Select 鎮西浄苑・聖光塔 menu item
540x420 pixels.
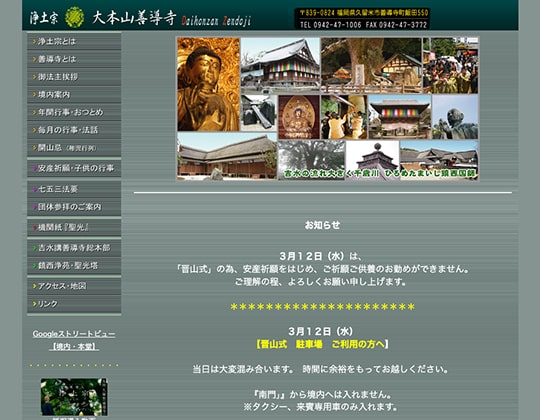(x=74, y=265)
